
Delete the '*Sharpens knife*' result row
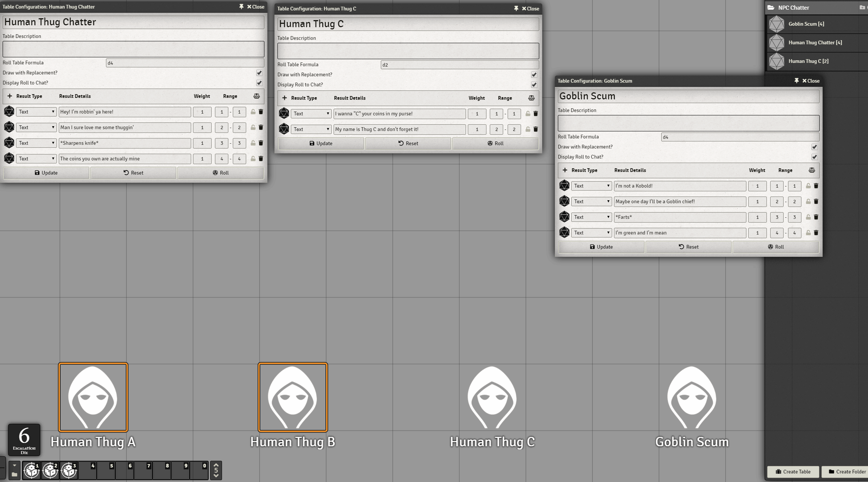(261, 143)
